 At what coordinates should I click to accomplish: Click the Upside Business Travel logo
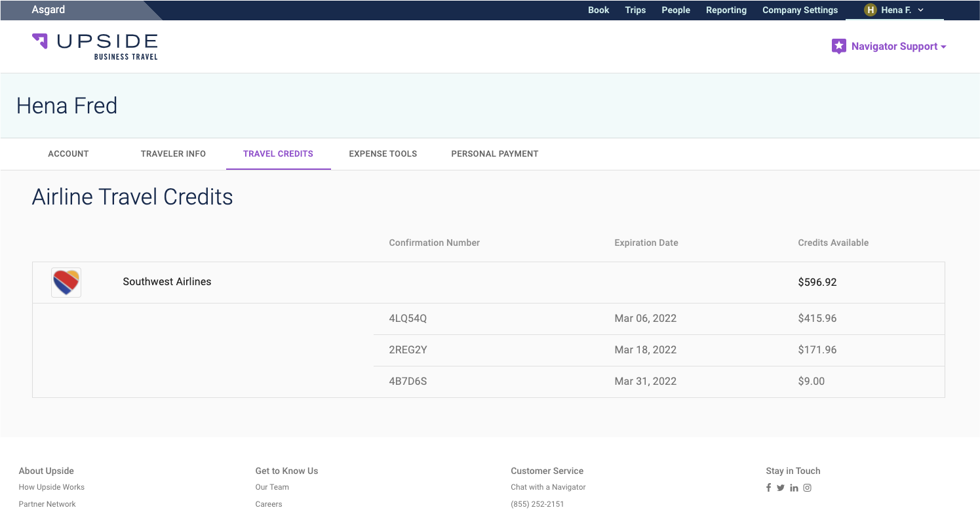(95, 47)
